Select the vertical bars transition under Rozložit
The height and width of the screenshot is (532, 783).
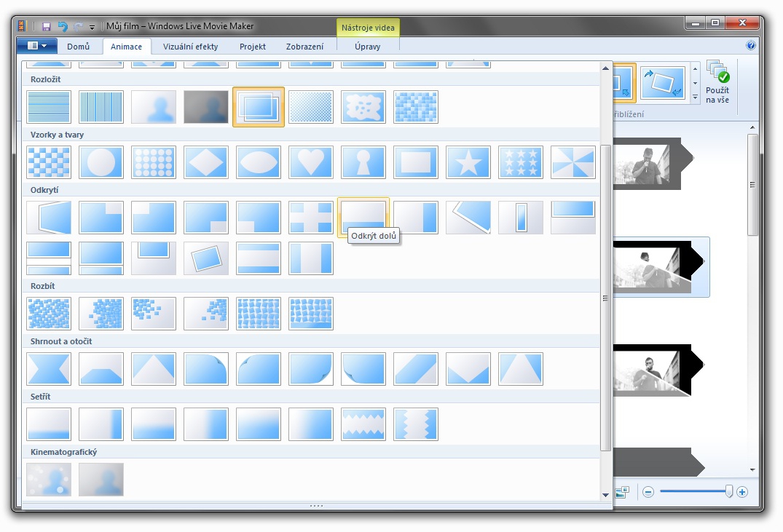101,107
